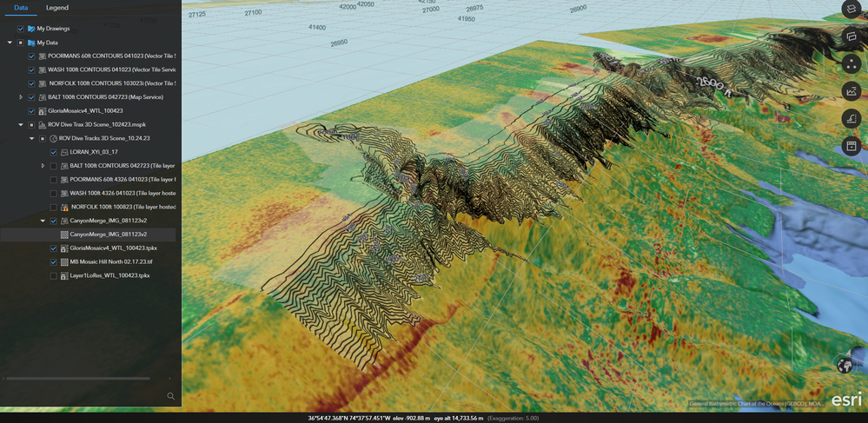Enable POORMANS 60ft 4326 041023 tile layer
Viewport: 868px width, 423px height.
point(54,180)
